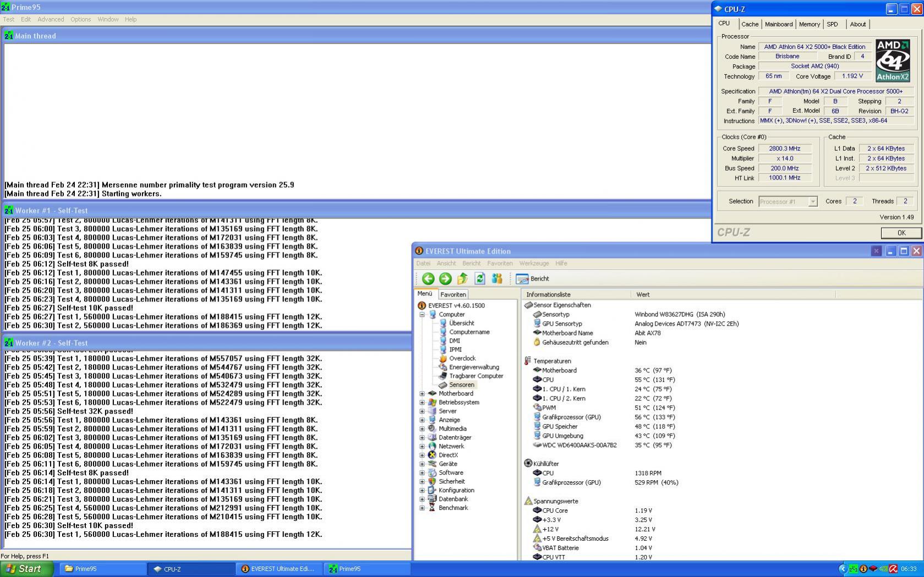Show hidden tray icons with the arrow
This screenshot has height=577, width=924.
pyautogui.click(x=843, y=569)
